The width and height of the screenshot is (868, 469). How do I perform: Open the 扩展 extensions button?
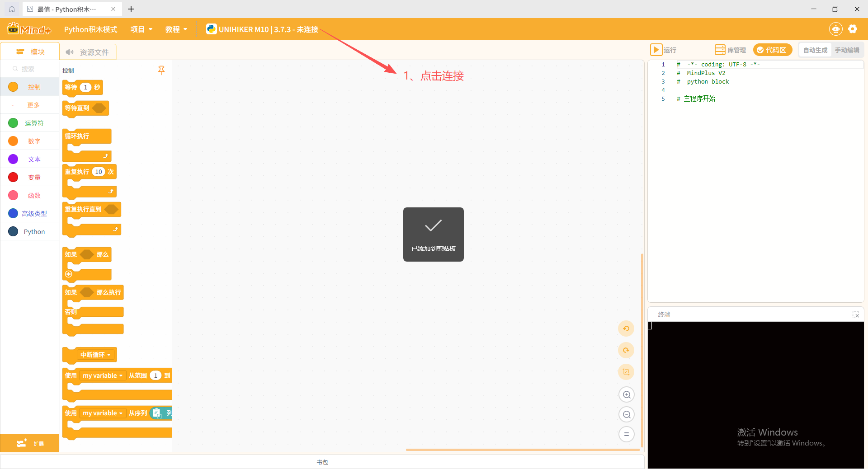(x=30, y=443)
